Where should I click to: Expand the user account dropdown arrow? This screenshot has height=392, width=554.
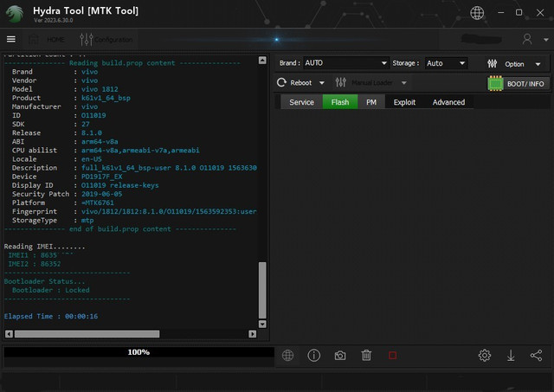coord(545,40)
